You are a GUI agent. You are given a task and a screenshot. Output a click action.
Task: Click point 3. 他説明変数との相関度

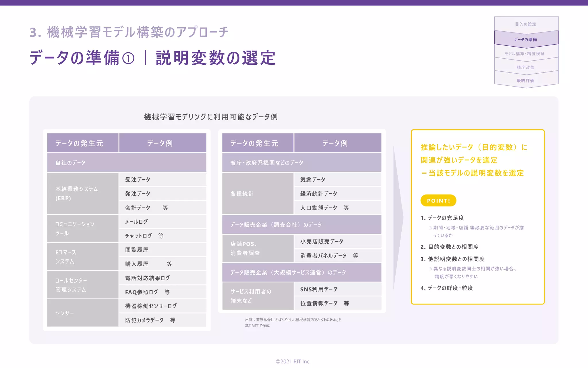(452, 259)
